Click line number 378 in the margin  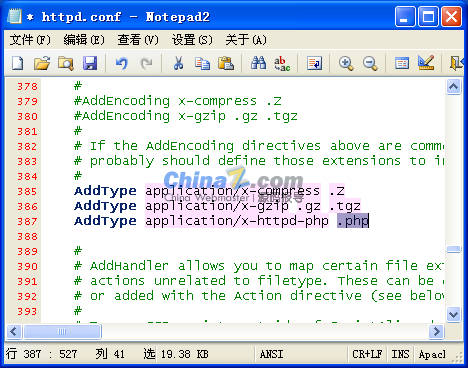tap(27, 87)
